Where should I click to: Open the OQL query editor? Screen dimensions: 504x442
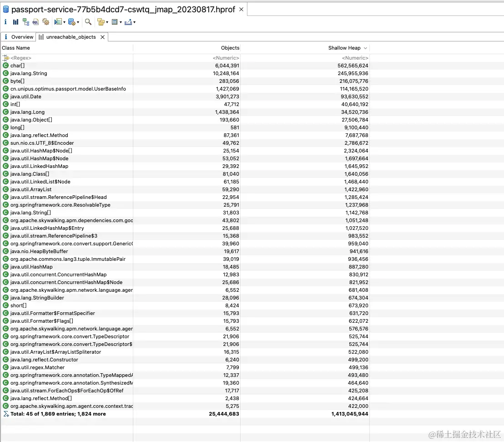[35, 22]
